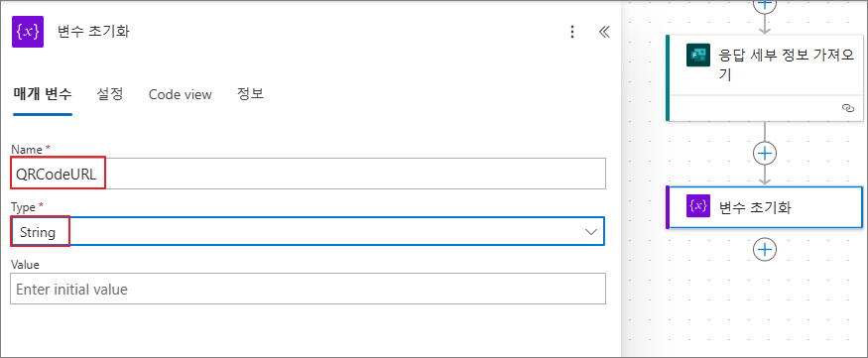Open the String type combo box

(x=308, y=231)
